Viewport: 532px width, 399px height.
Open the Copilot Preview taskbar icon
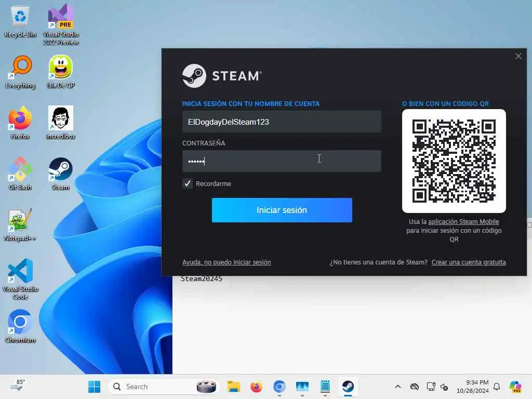(515, 387)
